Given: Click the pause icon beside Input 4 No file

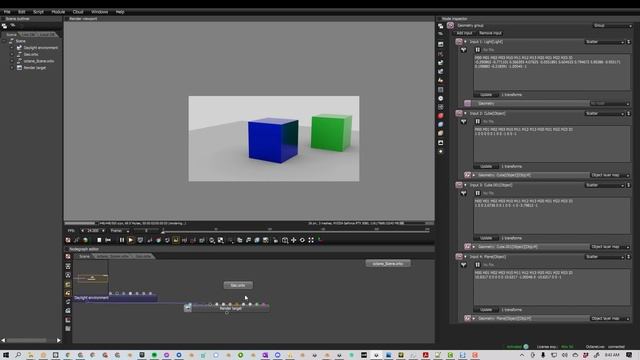Looking at the screenshot, I should tap(478, 265).
